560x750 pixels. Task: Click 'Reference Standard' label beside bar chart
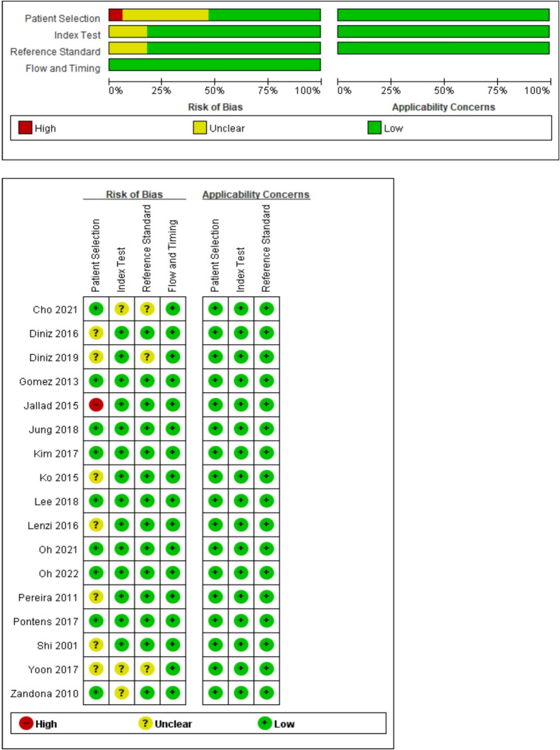[55, 52]
